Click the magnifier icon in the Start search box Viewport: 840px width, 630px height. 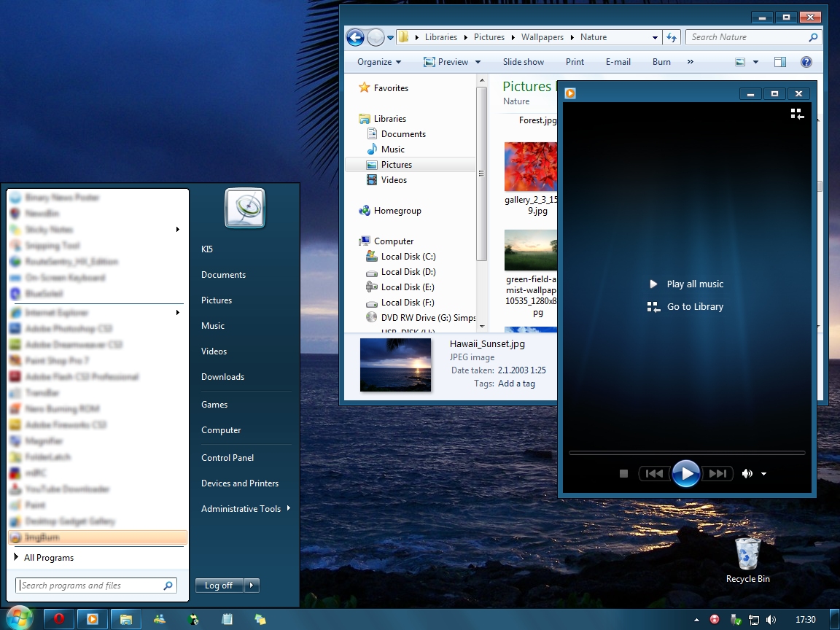pos(168,585)
